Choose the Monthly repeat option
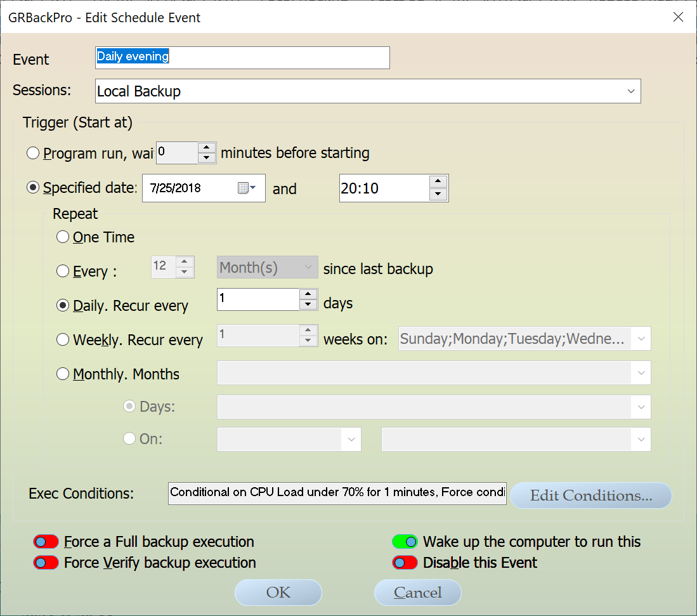697x616 pixels. [x=63, y=374]
